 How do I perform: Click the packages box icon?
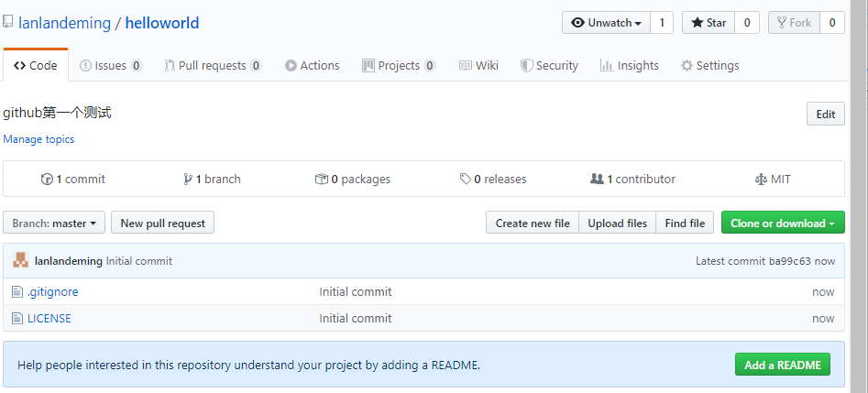(321, 179)
